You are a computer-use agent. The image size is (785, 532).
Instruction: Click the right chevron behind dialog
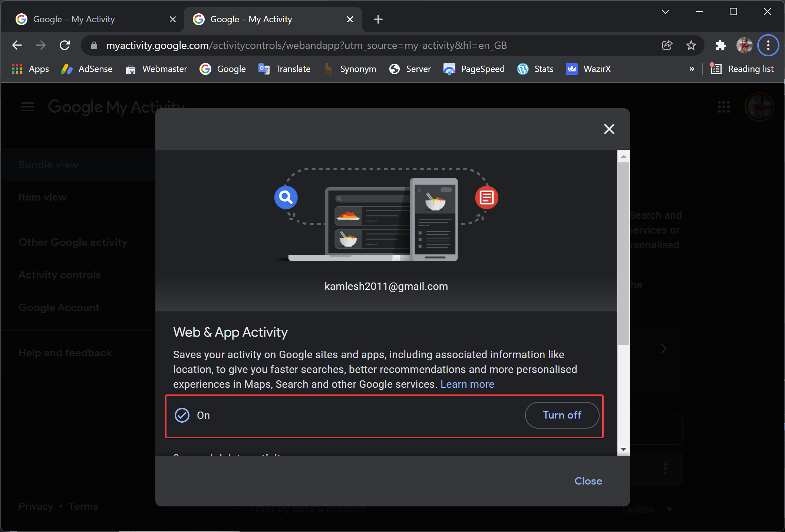click(664, 348)
